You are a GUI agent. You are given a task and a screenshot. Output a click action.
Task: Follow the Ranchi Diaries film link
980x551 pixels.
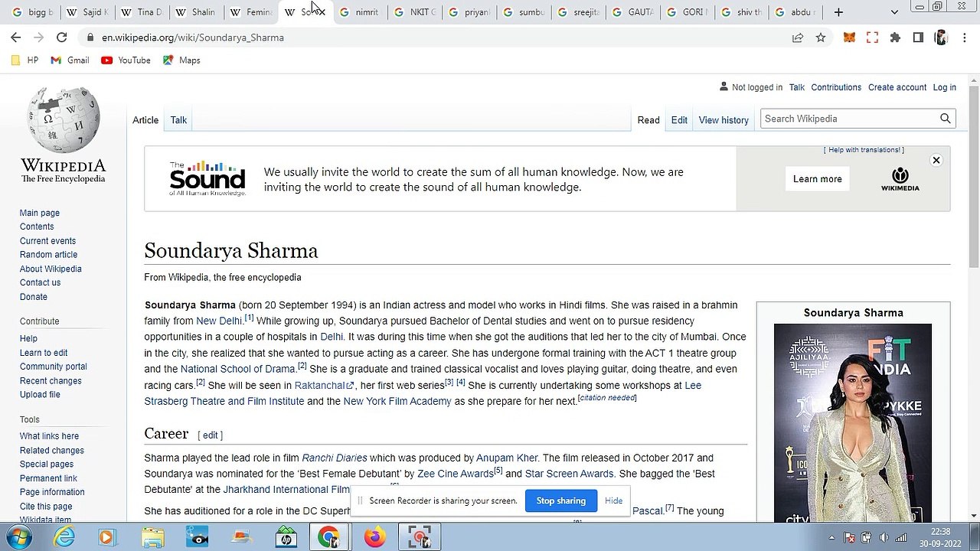pyautogui.click(x=335, y=458)
